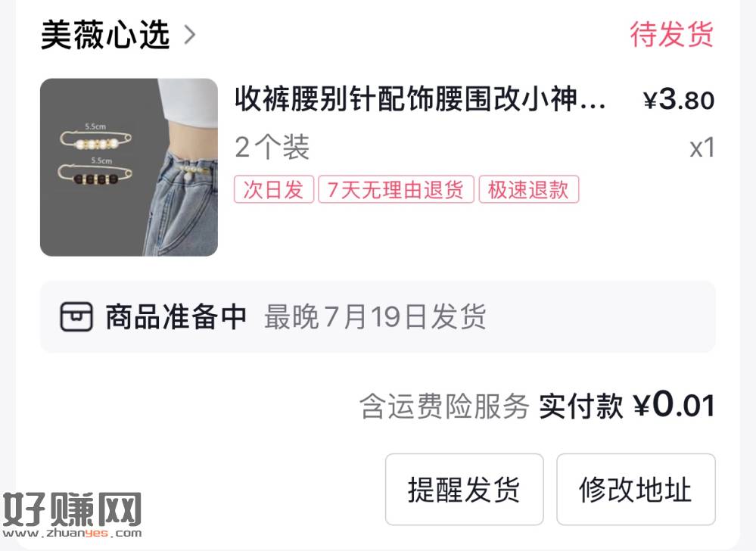Click the package box icon beside 商品准备中
The width and height of the screenshot is (756, 551).
(x=76, y=316)
